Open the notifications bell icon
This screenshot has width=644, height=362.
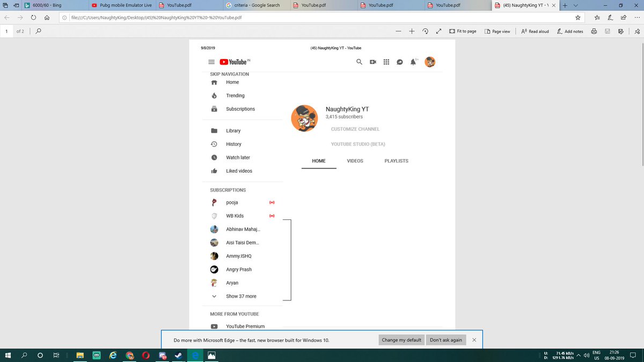pyautogui.click(x=413, y=62)
